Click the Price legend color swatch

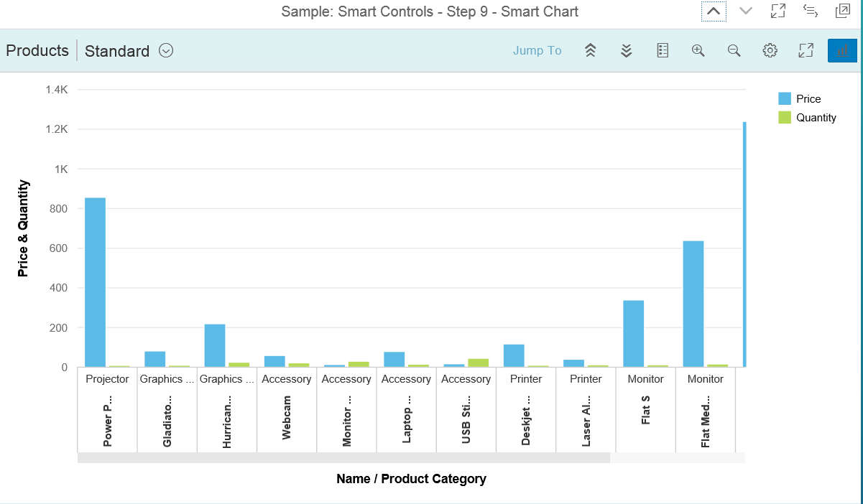coord(785,99)
